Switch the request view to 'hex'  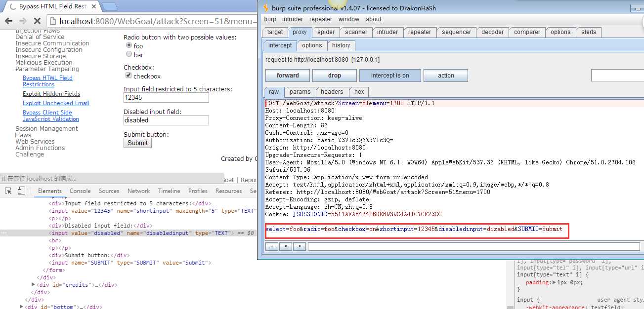pos(359,92)
